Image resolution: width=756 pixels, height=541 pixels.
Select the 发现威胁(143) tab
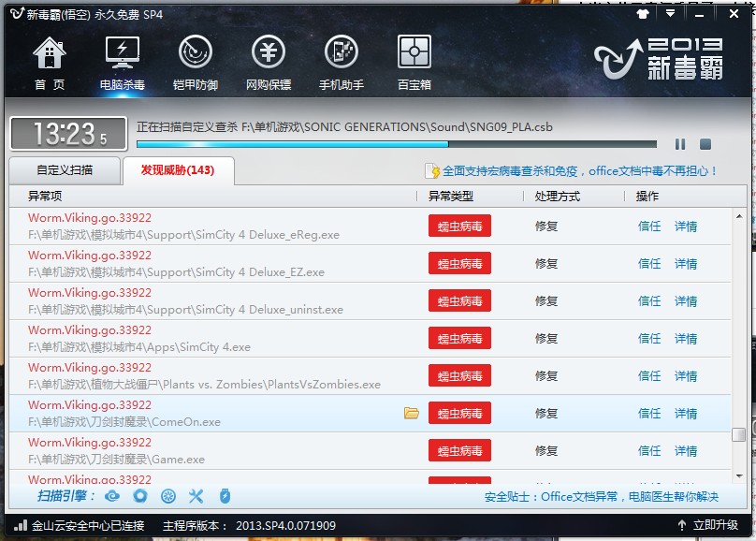179,170
